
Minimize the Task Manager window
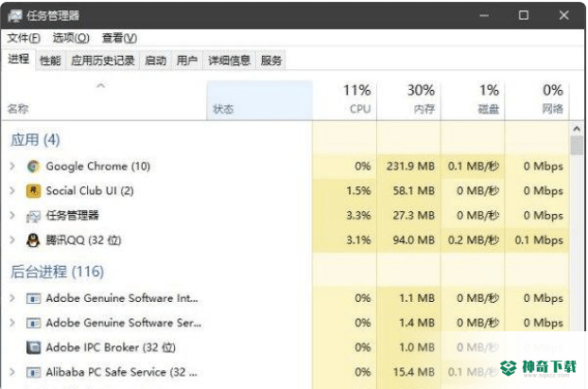click(x=484, y=15)
